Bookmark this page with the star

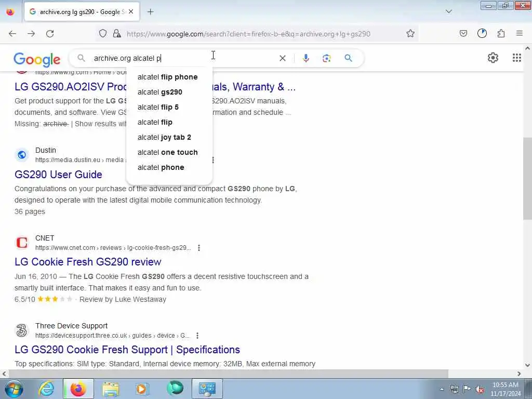point(410,34)
